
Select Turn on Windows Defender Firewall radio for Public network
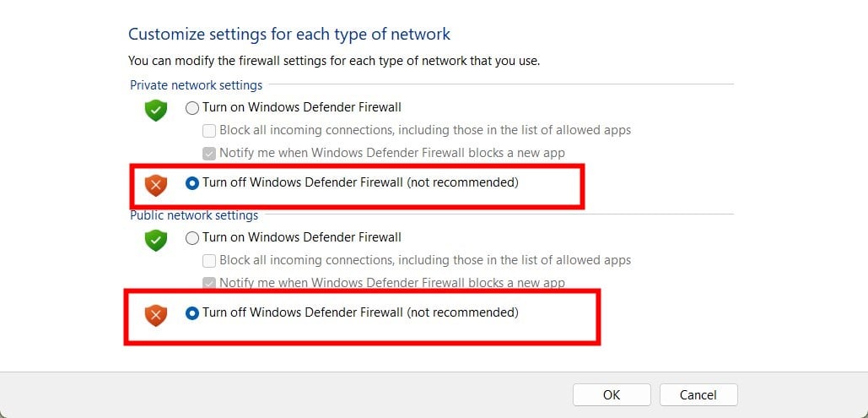(192, 238)
